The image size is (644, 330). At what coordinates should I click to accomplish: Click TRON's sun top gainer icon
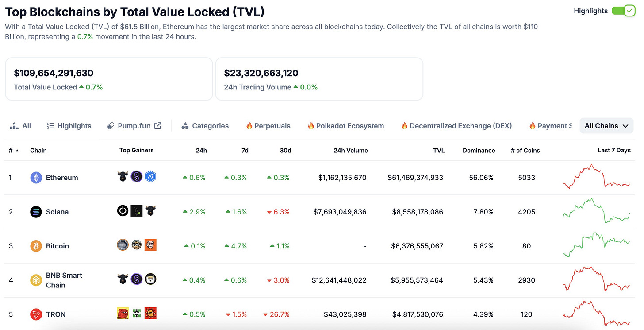click(151, 313)
